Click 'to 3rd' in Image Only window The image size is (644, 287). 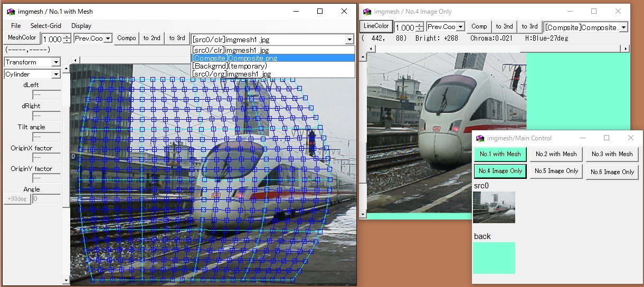pos(529,26)
